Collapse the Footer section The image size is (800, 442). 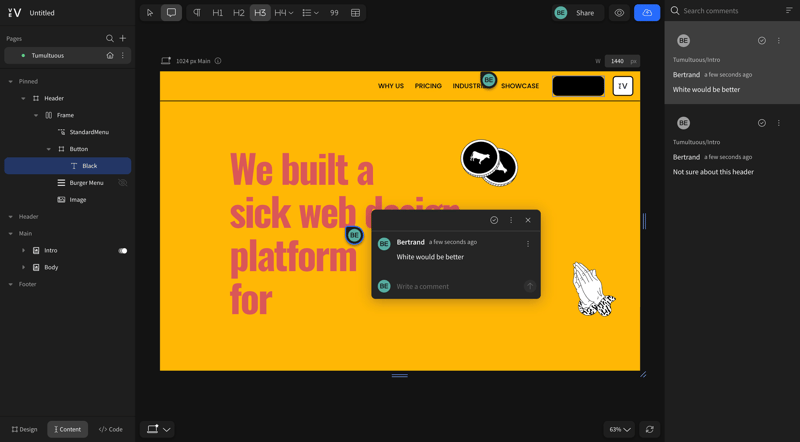(11, 284)
